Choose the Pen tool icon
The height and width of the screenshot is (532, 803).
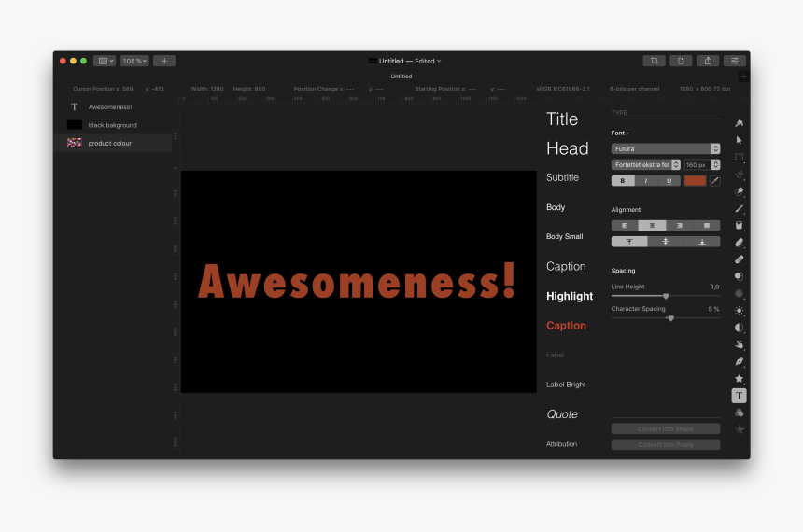(x=739, y=361)
